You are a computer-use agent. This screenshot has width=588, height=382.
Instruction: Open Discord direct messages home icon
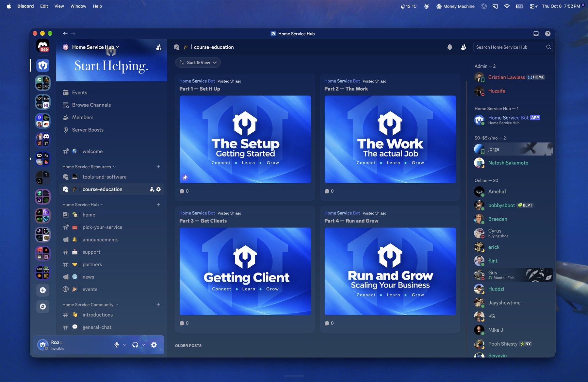[43, 46]
